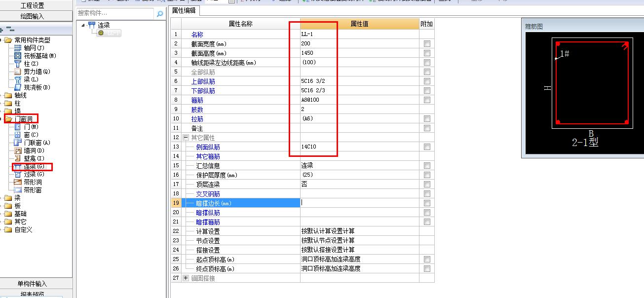Image resolution: width=644 pixels, height=298 pixels.
Task: Toggle 附加 checkbox for 箍筋 row
Action: click(427, 100)
